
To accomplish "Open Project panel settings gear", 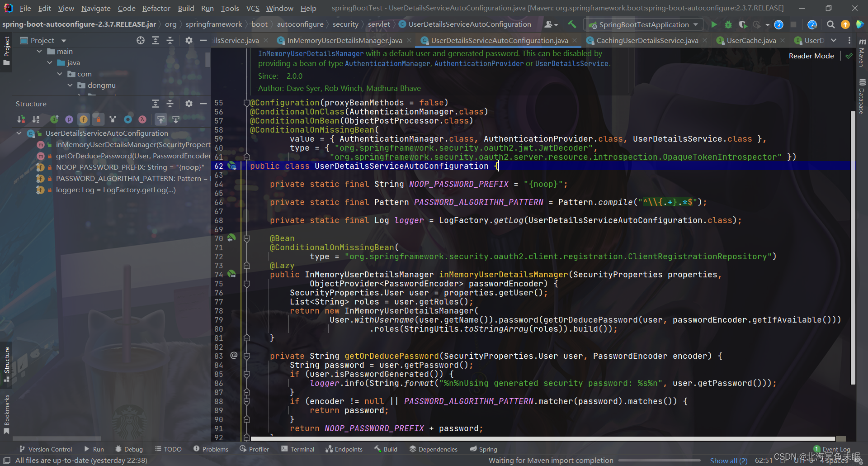I will [x=189, y=40].
